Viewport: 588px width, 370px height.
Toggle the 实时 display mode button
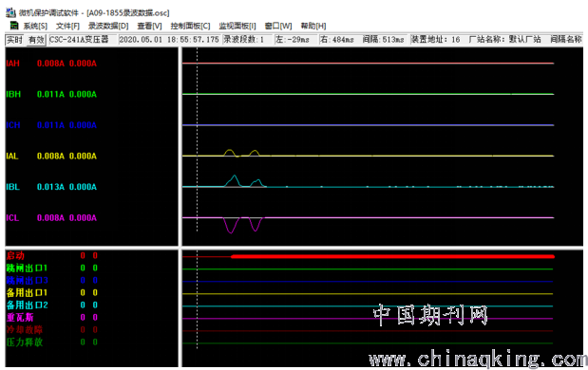coord(14,40)
